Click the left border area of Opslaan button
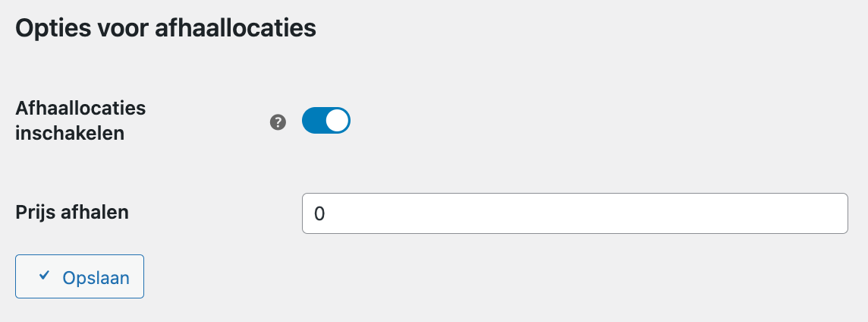The width and height of the screenshot is (868, 322). [x=17, y=276]
